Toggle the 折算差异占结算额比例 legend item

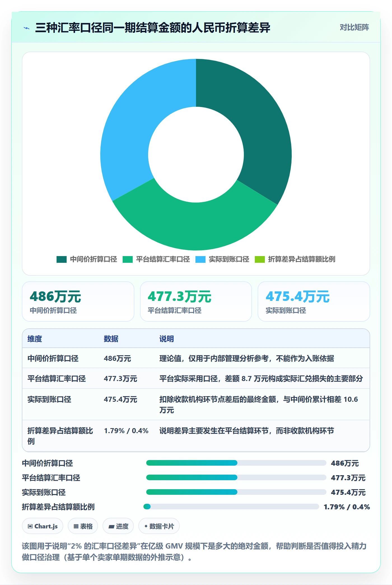click(x=295, y=259)
